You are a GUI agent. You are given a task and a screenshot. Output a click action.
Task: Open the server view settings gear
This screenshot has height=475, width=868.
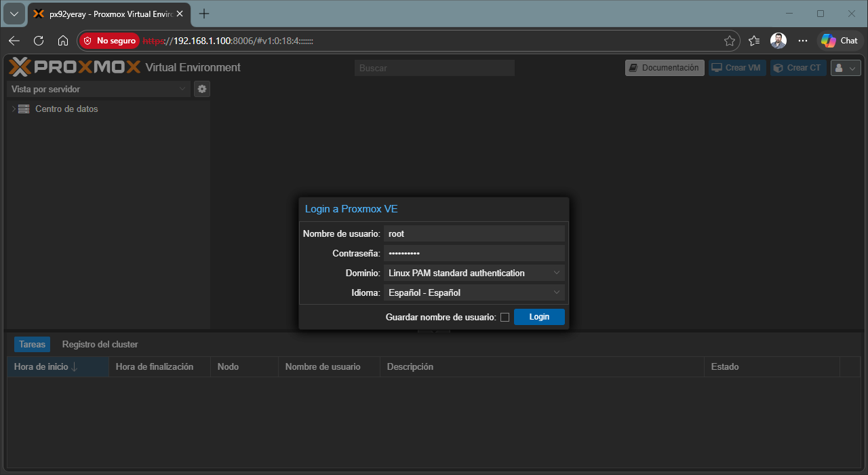(201, 89)
